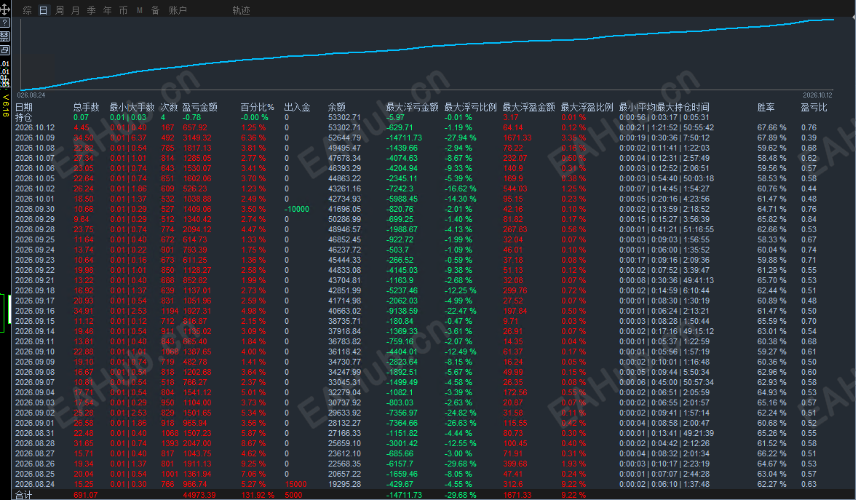Click the total lots 691.07
Screen dimensions: 856x500
coord(85,495)
